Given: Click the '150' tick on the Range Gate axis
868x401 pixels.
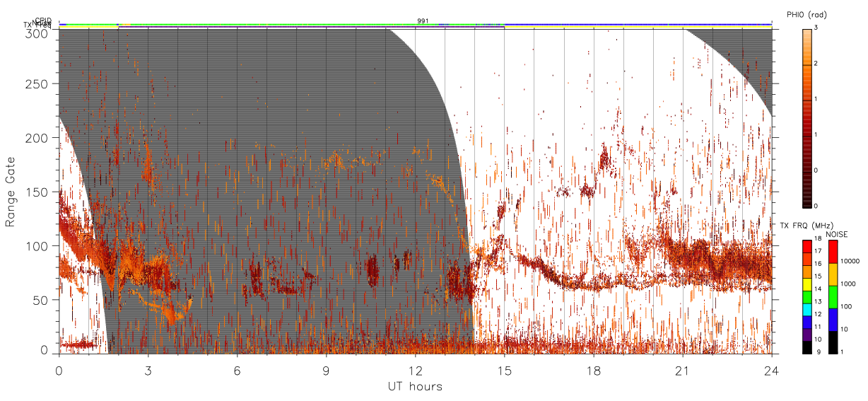Looking at the screenshot, I should [x=39, y=192].
